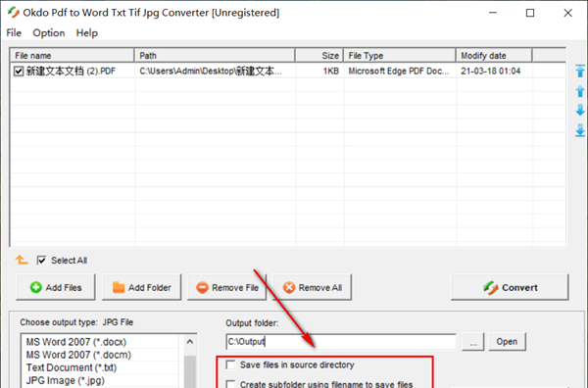Click the Remove File button
The width and height of the screenshot is (588, 388).
point(227,287)
